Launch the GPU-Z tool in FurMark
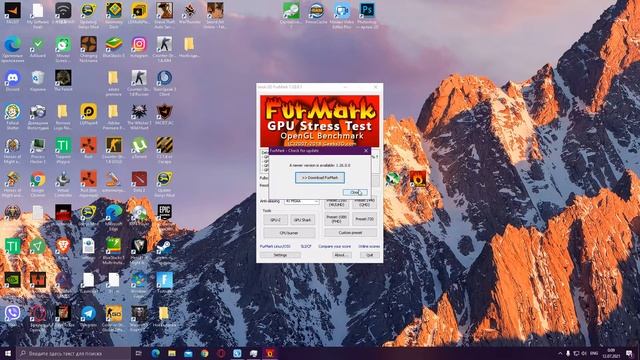The height and width of the screenshot is (360, 640). point(276,220)
